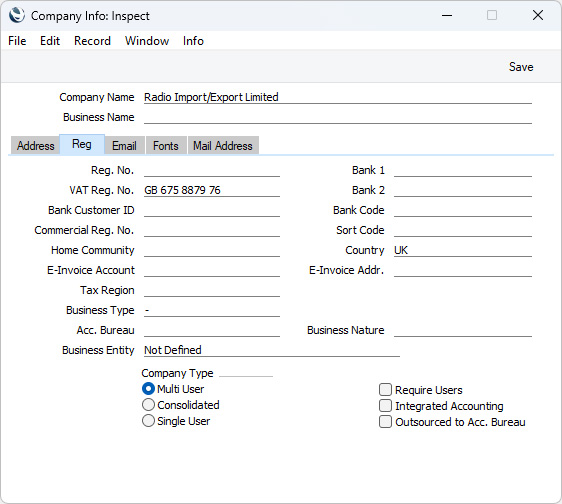Click the Save button
This screenshot has height=504, width=562.
pos(521,67)
